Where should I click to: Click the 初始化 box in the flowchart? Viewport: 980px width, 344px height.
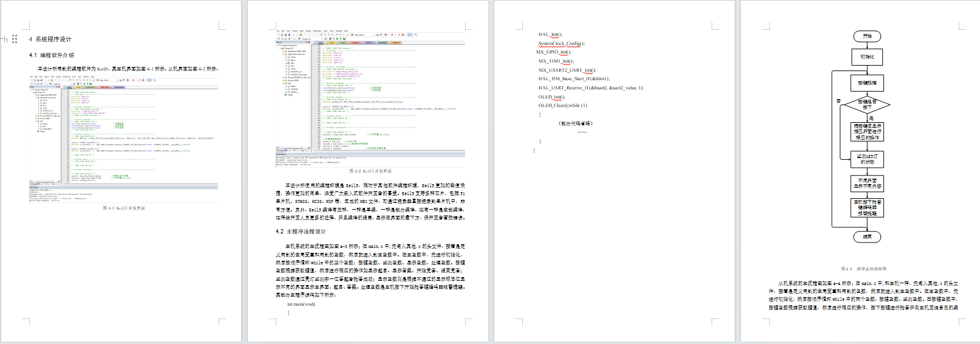[867, 57]
